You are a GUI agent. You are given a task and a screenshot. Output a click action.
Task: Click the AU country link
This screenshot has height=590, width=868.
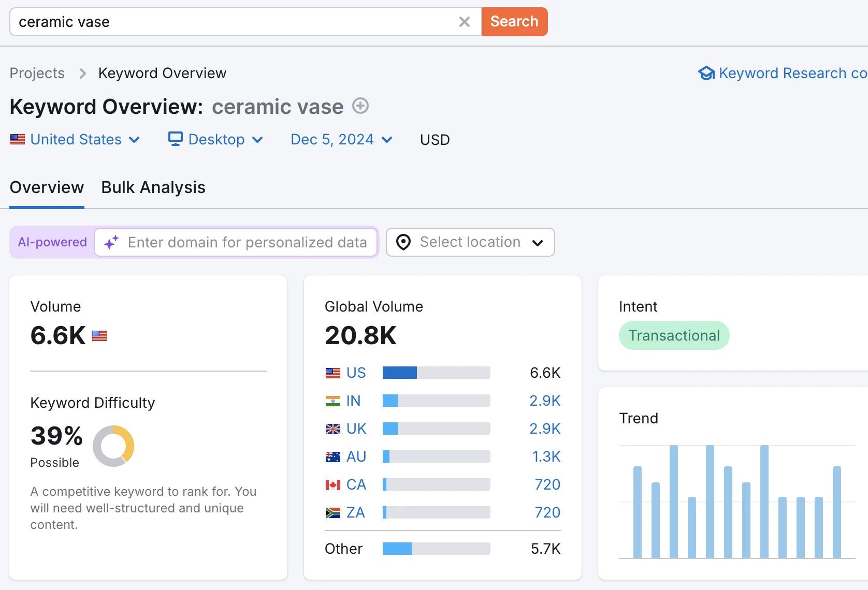pos(356,456)
